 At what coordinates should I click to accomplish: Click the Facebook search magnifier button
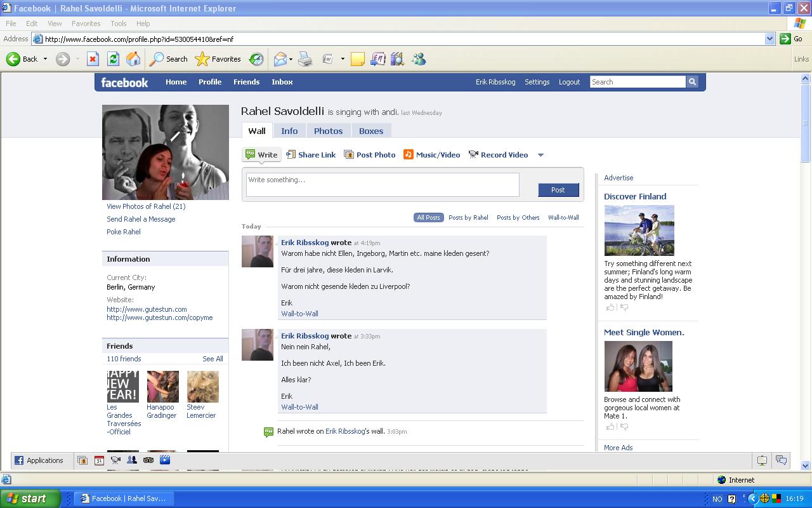(x=692, y=82)
